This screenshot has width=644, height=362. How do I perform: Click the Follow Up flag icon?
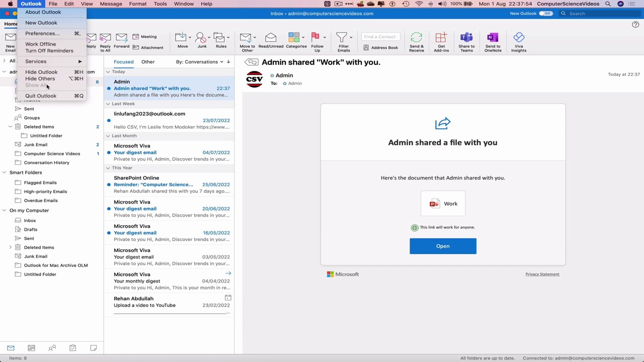pyautogui.click(x=315, y=37)
